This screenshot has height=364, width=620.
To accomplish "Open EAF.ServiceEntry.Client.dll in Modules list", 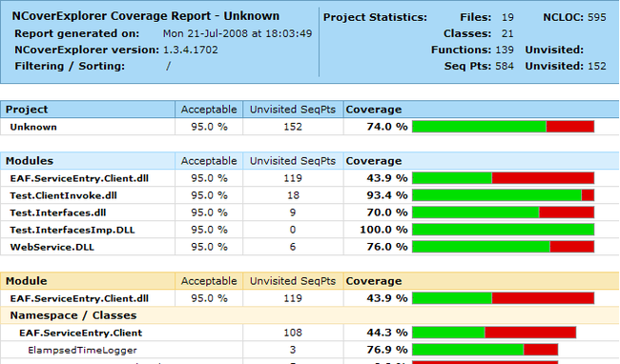I will pyautogui.click(x=79, y=178).
